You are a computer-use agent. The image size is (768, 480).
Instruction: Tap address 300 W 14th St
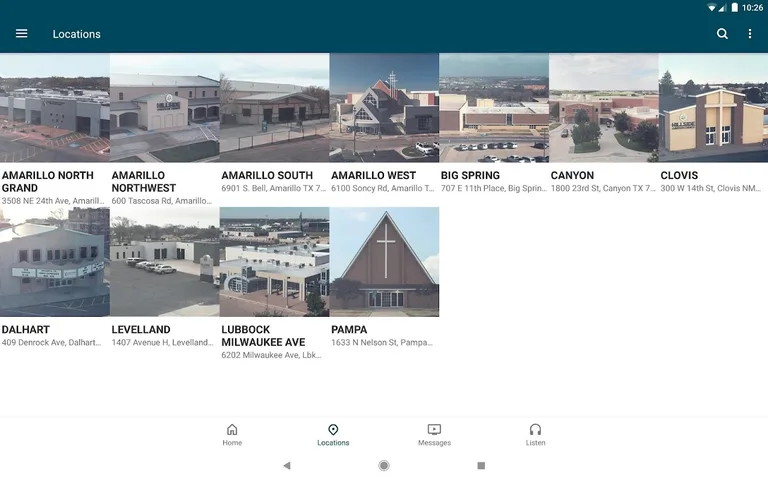point(711,188)
